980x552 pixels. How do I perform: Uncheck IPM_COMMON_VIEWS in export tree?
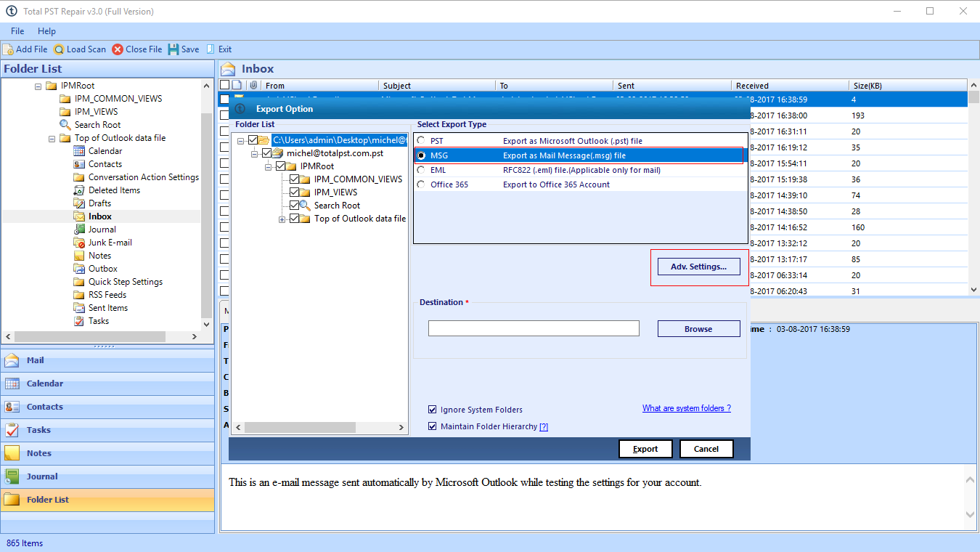pyautogui.click(x=294, y=179)
